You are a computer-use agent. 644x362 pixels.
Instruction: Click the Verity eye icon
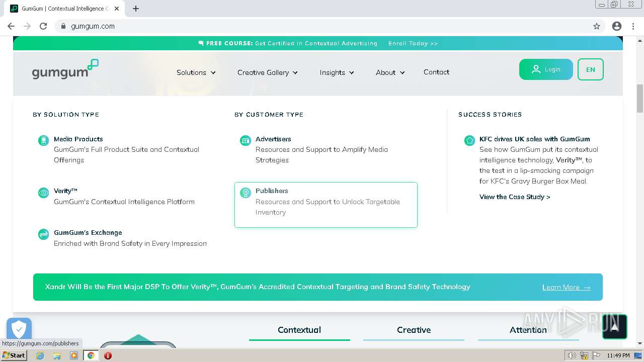(44, 193)
